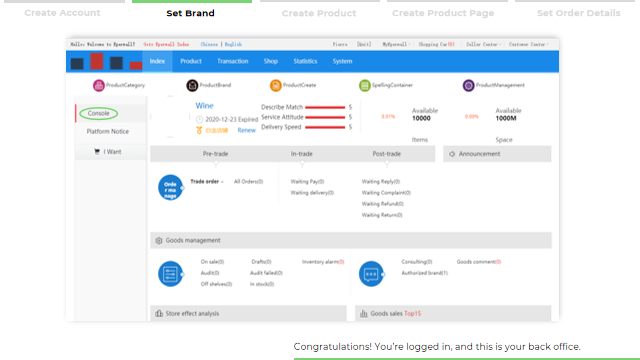Click the Quit link
This screenshot has width=640, height=360.
click(x=364, y=44)
